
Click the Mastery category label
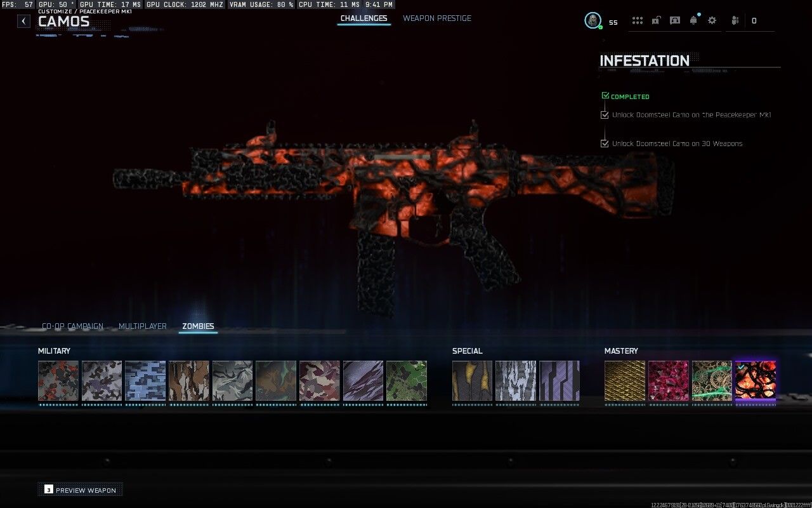[621, 351]
